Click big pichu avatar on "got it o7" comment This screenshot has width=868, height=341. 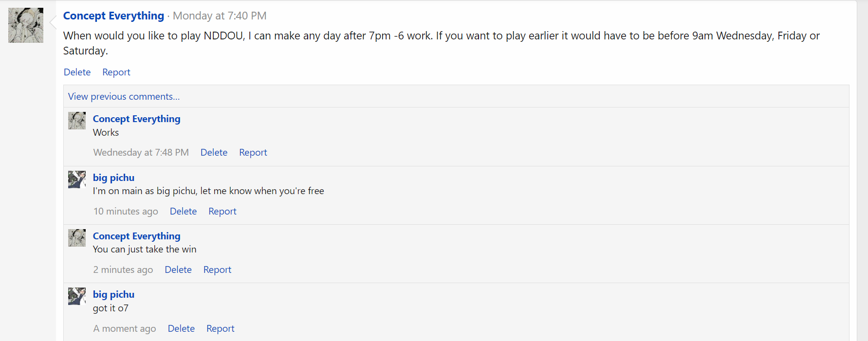click(77, 296)
